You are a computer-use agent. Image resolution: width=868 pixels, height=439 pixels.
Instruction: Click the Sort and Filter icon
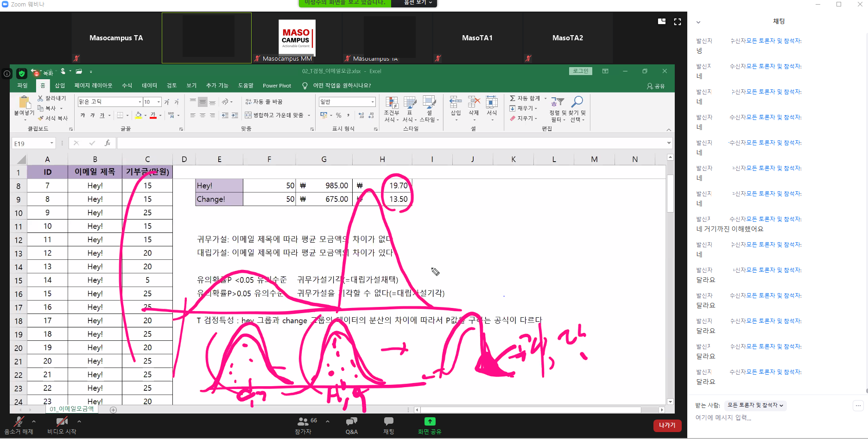(x=558, y=102)
